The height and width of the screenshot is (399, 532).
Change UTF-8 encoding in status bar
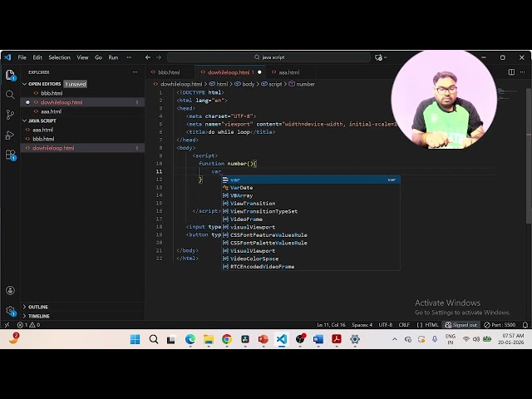pos(385,325)
